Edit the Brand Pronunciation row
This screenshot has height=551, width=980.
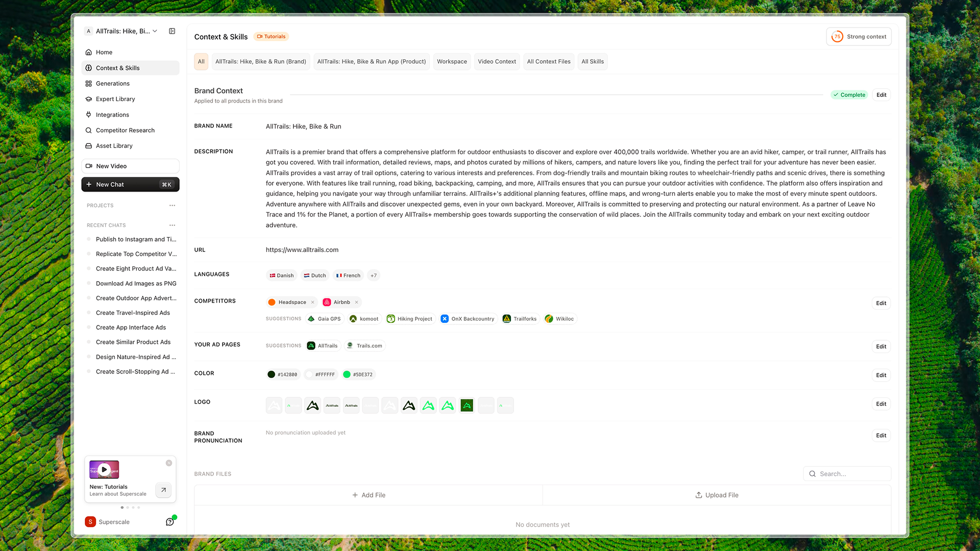pos(881,435)
